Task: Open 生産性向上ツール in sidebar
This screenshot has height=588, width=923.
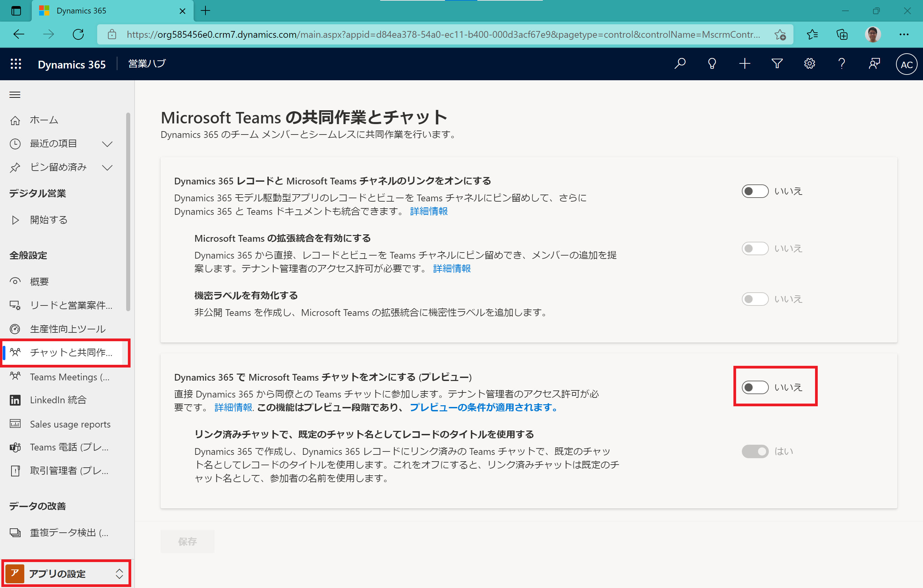Action: tap(61, 329)
